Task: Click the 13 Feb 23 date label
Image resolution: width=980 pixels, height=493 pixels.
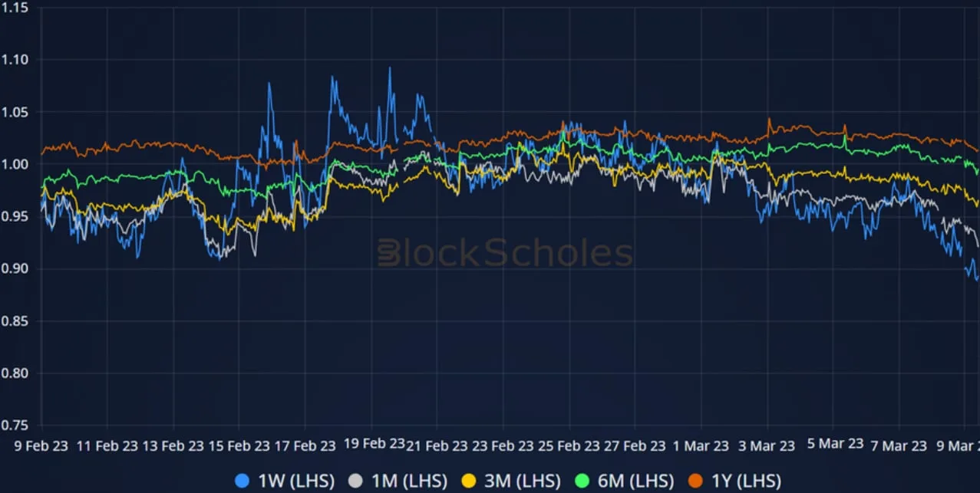Action: (174, 445)
